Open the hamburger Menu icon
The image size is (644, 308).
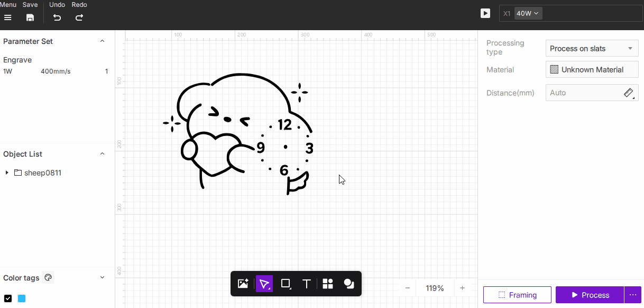pyautogui.click(x=8, y=17)
